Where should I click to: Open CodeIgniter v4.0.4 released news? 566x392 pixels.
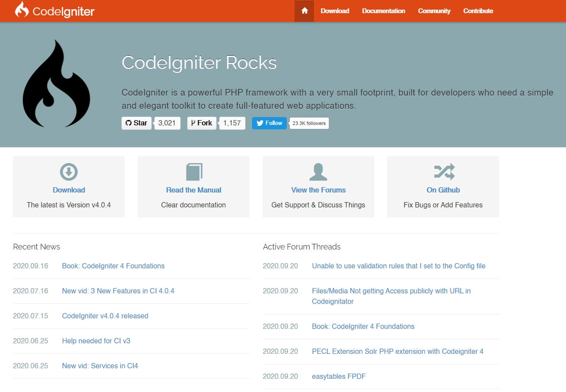[x=105, y=316]
